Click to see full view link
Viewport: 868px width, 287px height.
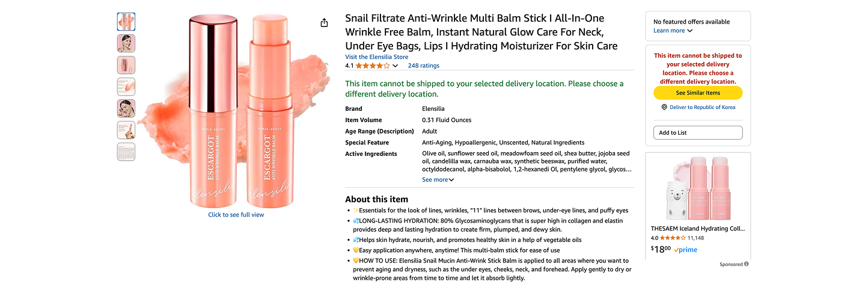236,215
